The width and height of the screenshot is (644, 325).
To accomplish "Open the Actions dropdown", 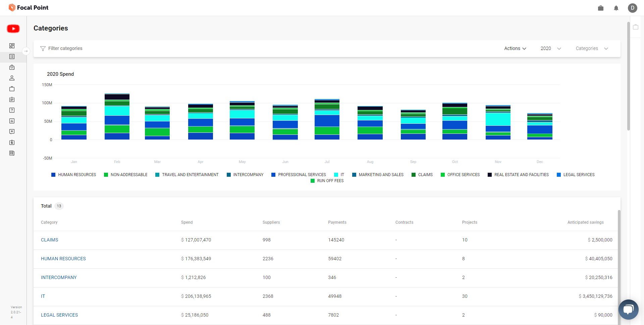I will [515, 49].
